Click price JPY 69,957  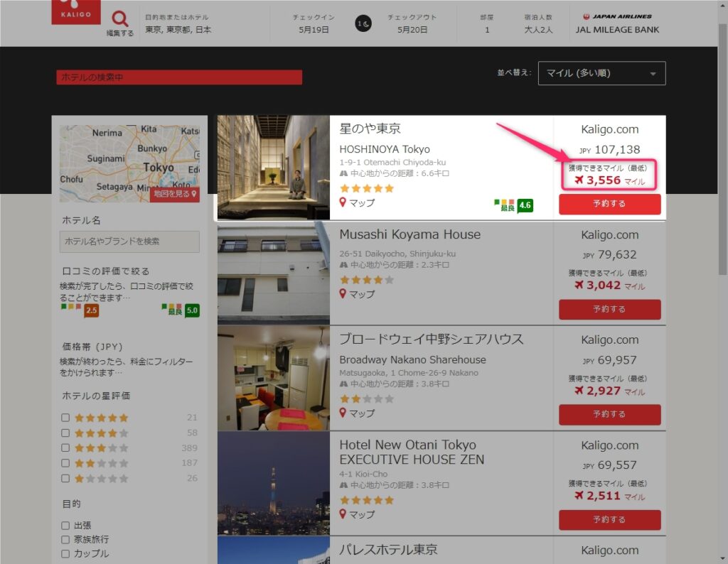(x=609, y=360)
